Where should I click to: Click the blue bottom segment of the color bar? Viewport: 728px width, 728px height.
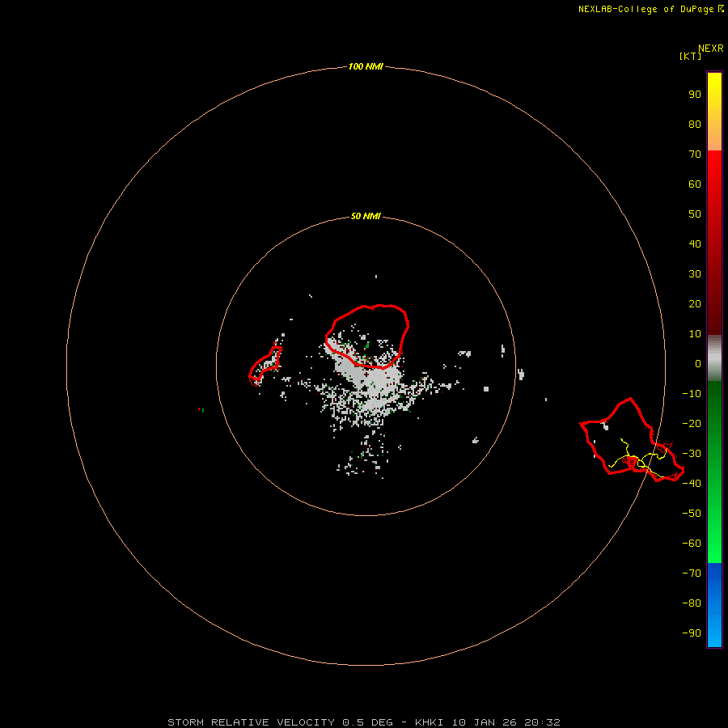point(714,605)
